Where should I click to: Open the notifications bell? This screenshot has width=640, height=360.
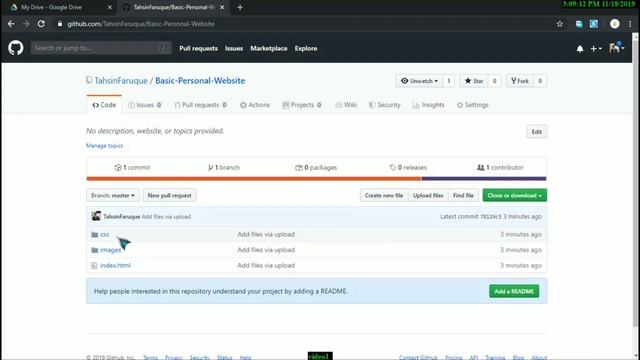click(x=580, y=49)
